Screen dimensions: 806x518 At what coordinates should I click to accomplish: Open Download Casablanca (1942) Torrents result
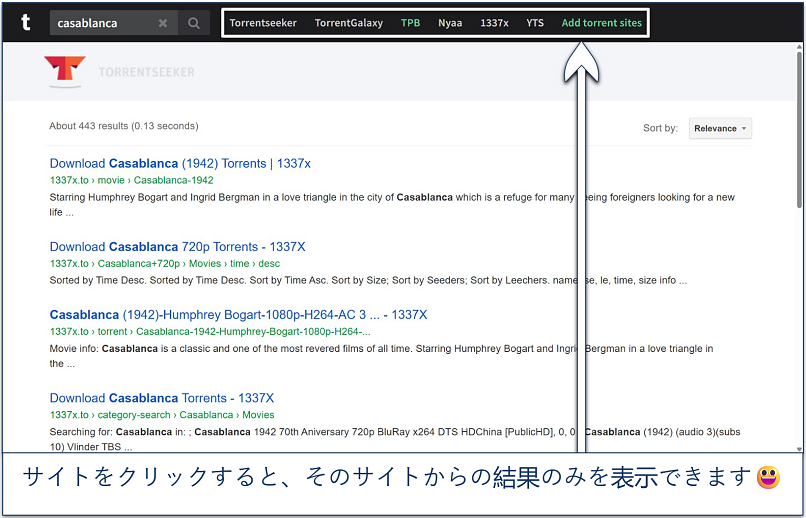click(x=180, y=163)
